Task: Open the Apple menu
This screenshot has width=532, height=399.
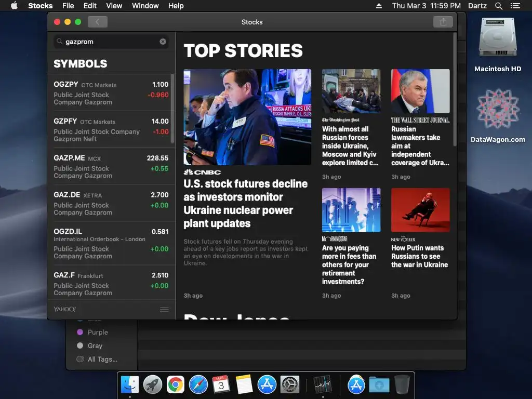Action: (14, 6)
